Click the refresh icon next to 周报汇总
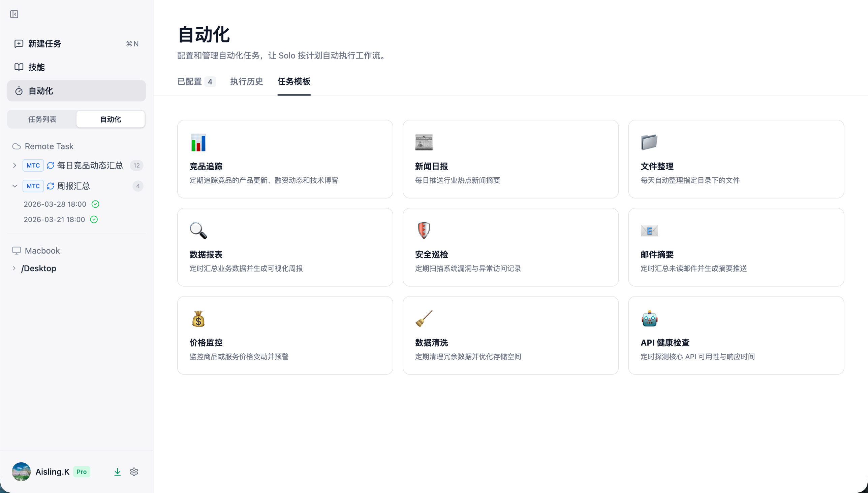 [x=50, y=186]
